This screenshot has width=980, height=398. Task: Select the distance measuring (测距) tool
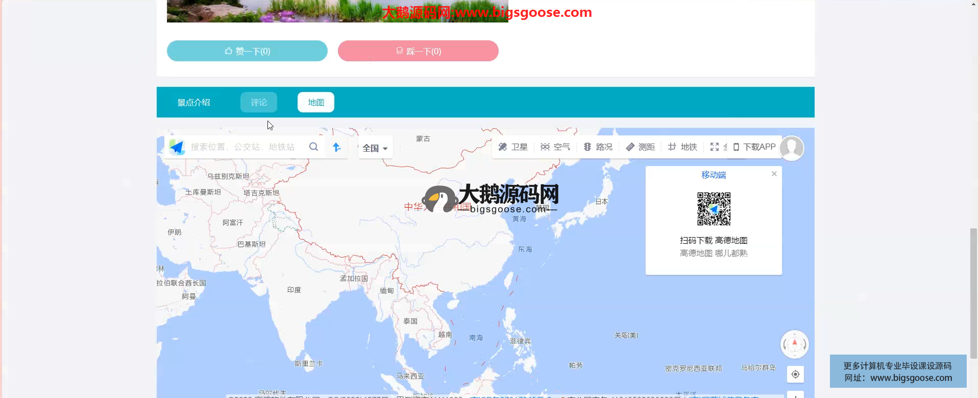(640, 147)
